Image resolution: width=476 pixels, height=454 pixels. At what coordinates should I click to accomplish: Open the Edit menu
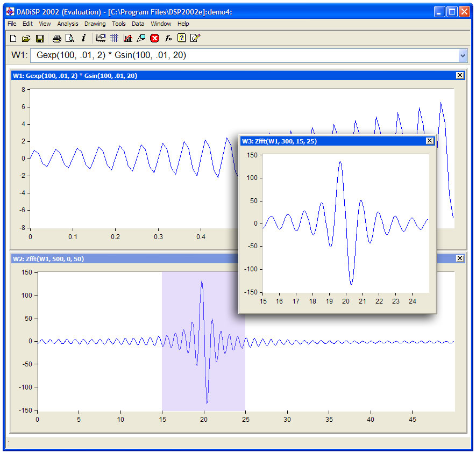pyautogui.click(x=27, y=24)
